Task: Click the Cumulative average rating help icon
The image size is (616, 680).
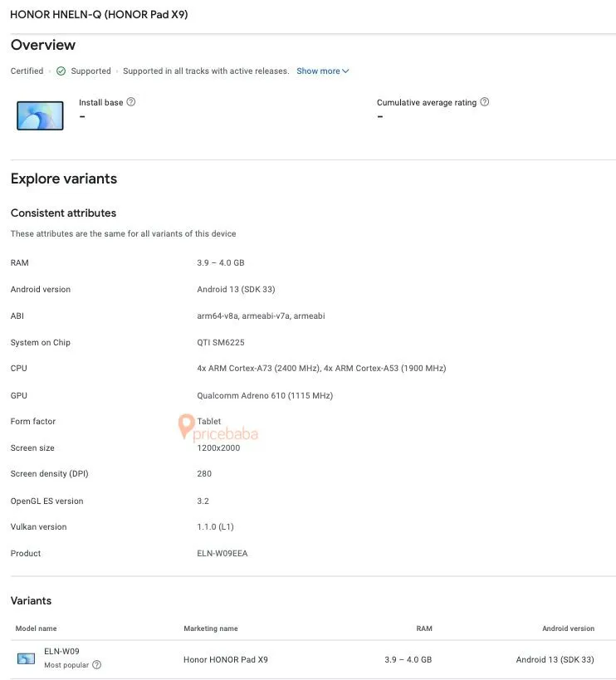Action: (485, 102)
